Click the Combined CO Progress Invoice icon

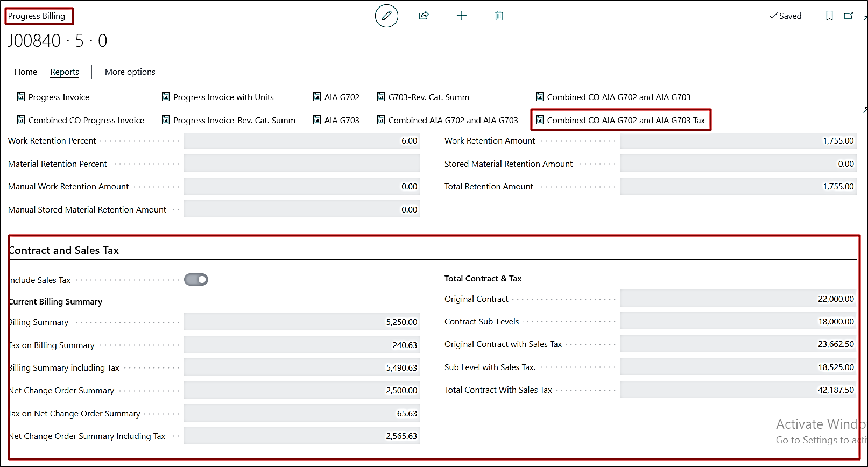click(x=21, y=120)
